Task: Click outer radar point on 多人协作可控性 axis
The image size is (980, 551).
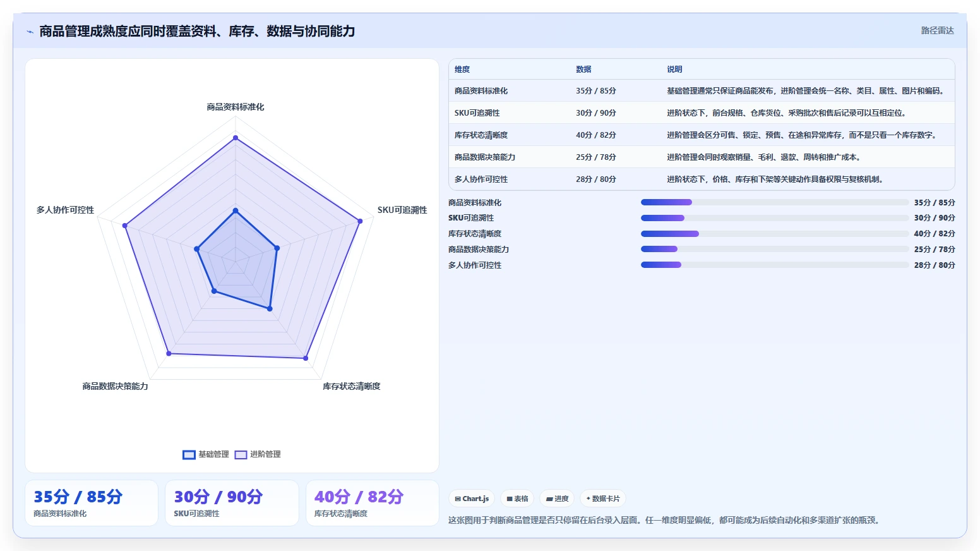Action: (125, 226)
